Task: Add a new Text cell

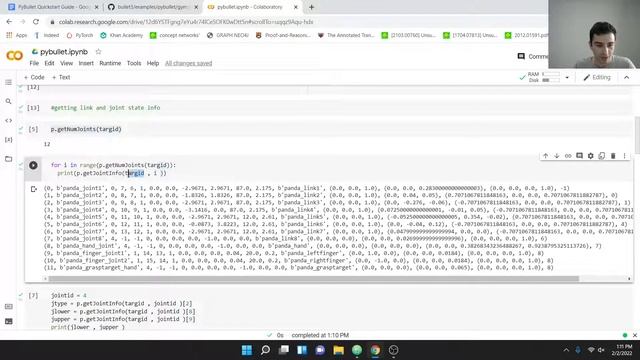Action: (61, 77)
